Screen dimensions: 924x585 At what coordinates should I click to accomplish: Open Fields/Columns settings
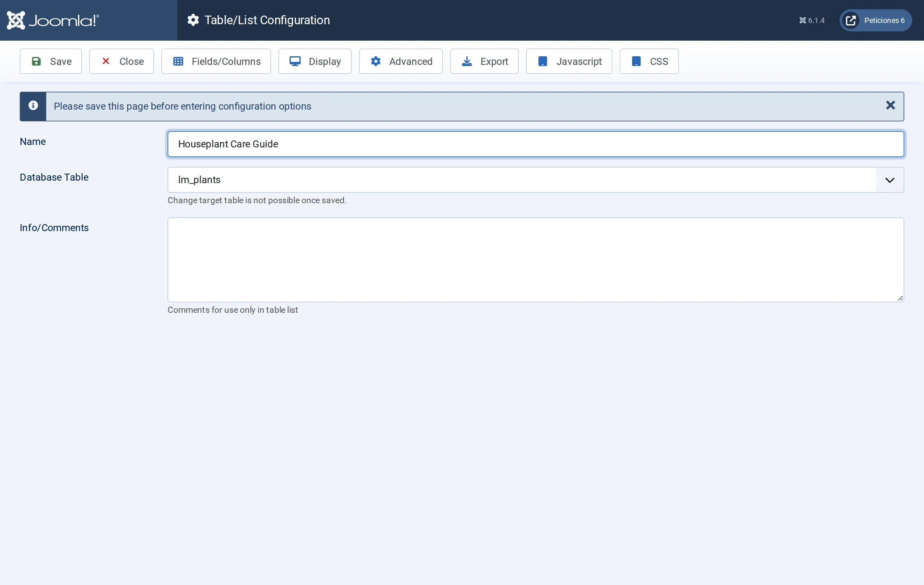coord(216,61)
